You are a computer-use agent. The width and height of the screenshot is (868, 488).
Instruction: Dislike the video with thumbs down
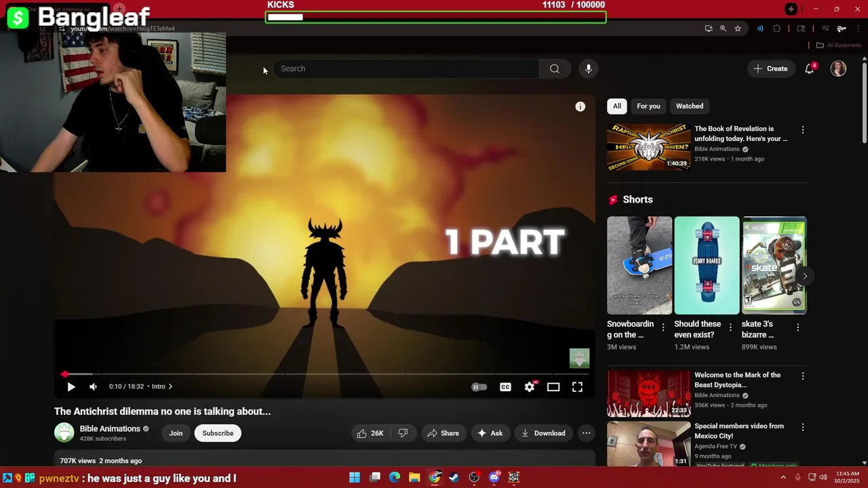click(x=403, y=433)
